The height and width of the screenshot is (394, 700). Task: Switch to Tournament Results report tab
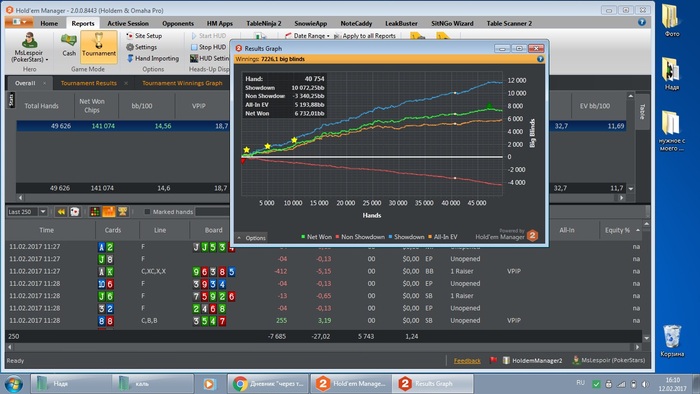(88, 83)
